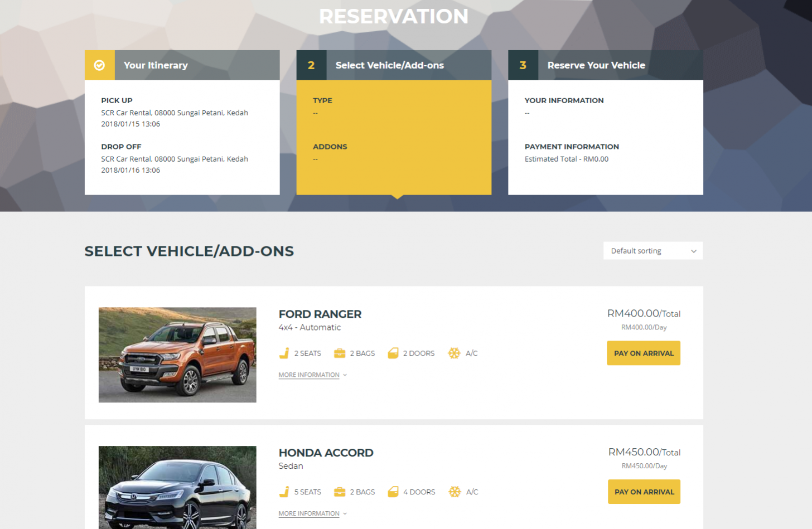
Task: Click PAY ON ARRIVAL for Honda Accord
Action: point(644,491)
